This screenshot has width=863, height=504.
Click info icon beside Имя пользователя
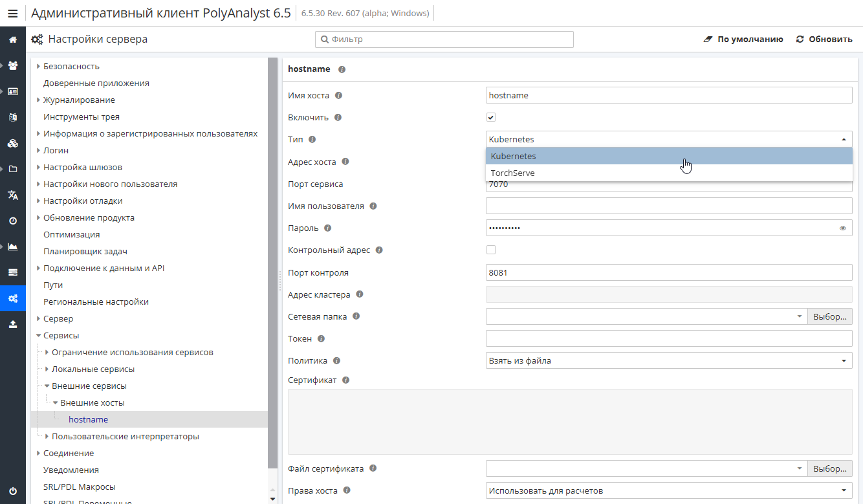click(373, 206)
